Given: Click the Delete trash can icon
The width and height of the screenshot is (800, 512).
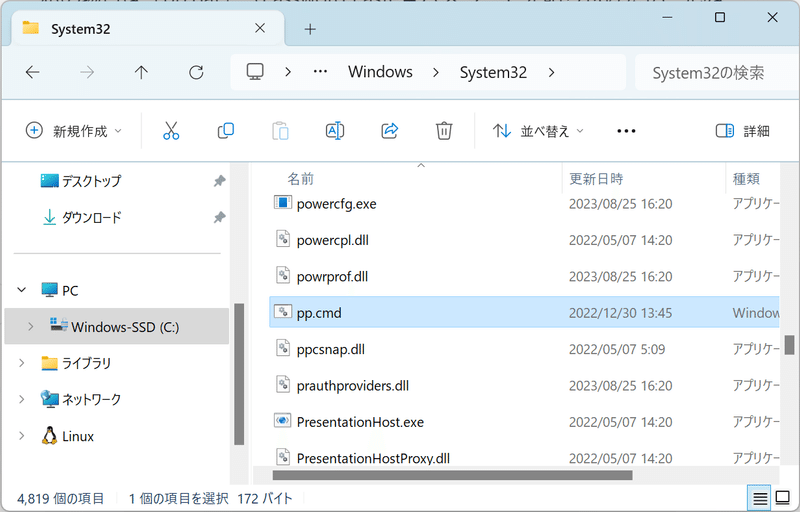Looking at the screenshot, I should (444, 131).
